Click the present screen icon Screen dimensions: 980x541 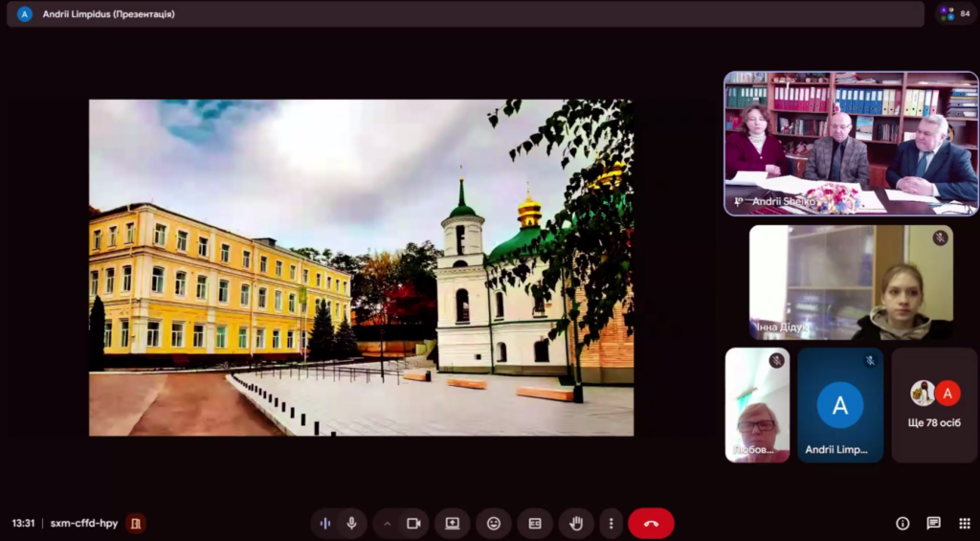(452, 523)
